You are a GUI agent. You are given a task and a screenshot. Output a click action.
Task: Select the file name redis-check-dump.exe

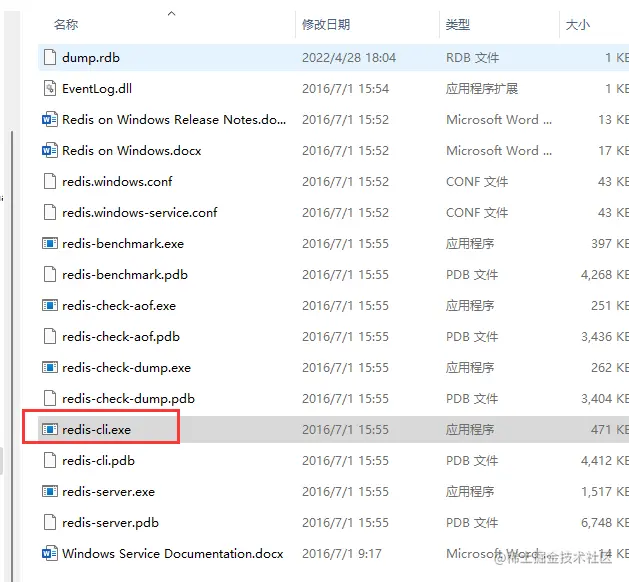point(126,368)
